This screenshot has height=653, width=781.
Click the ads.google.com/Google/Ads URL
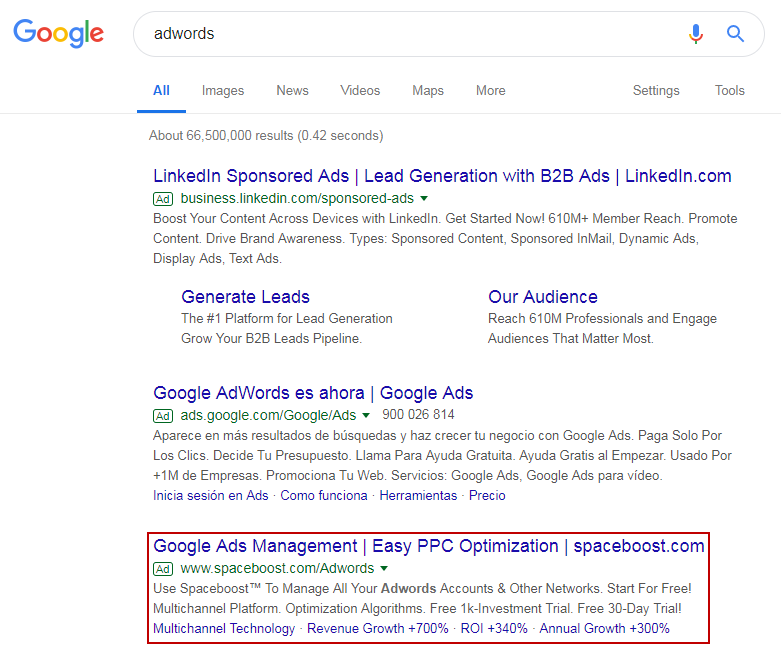tap(268, 415)
